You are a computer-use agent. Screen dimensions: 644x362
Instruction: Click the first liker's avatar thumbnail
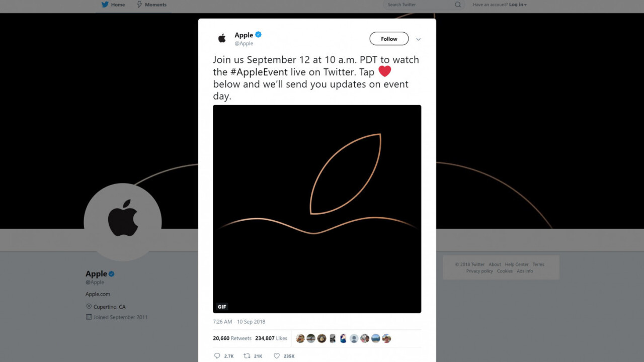300,338
